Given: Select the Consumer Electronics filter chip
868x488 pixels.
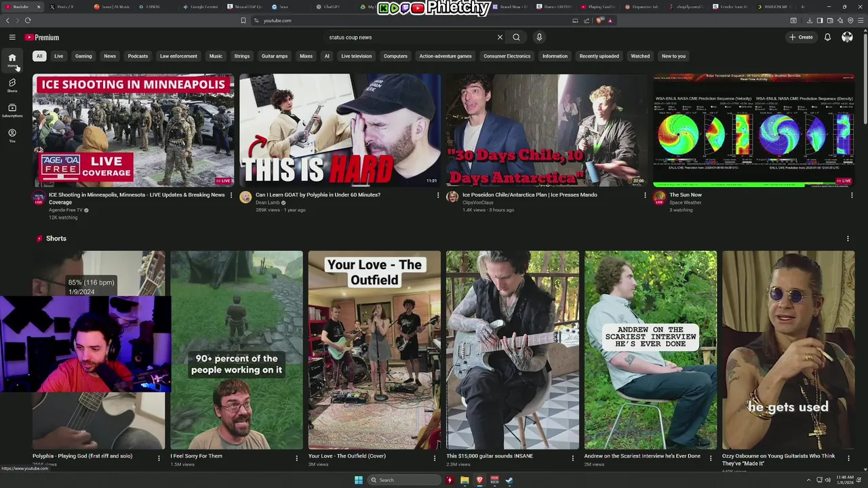Looking at the screenshot, I should click(x=507, y=56).
